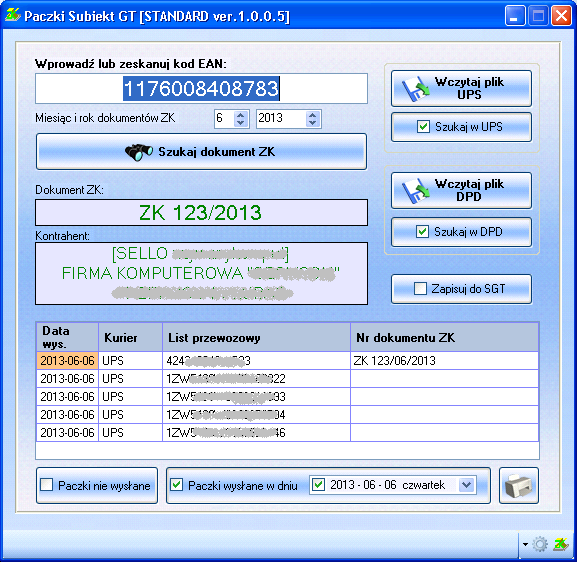This screenshot has height=562, width=577.
Task: Click the floppy icon on Wczytaj plik DPD
Action: tap(416, 191)
